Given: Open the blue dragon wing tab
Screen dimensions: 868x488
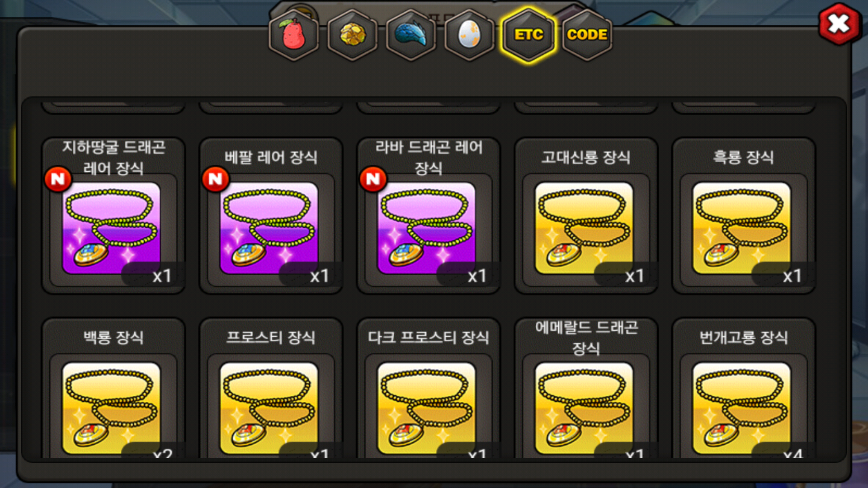Looking at the screenshot, I should coord(411,35).
